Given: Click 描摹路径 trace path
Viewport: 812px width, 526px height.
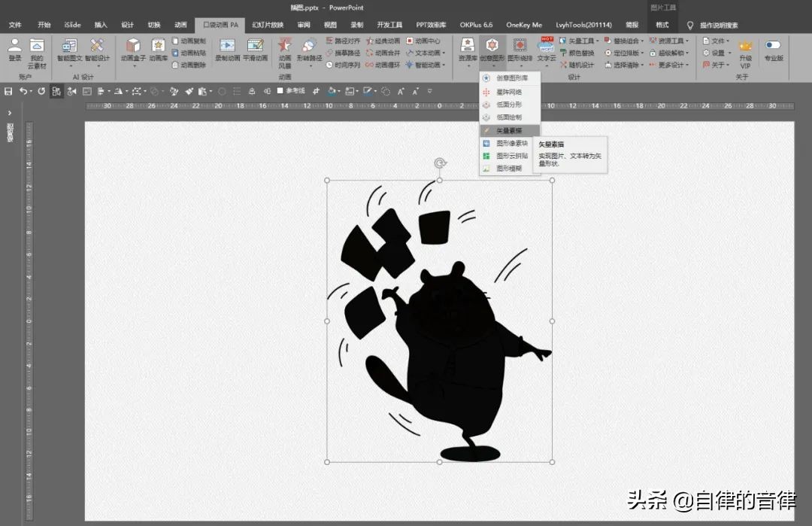Looking at the screenshot, I should (x=343, y=53).
